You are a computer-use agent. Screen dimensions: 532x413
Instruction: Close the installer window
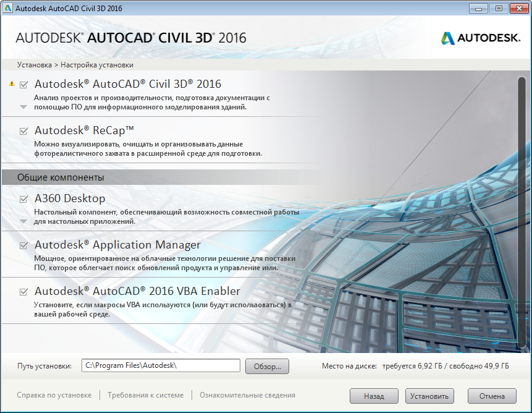tap(519, 9)
